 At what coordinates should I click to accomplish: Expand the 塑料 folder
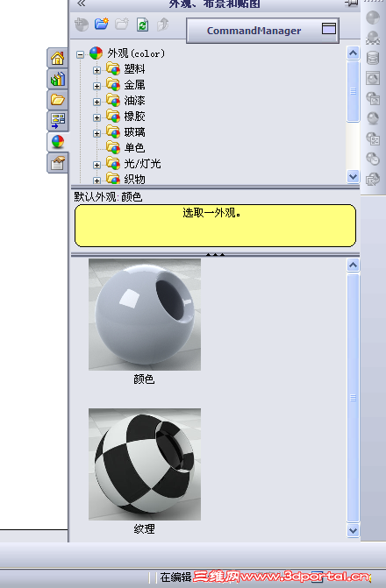click(x=96, y=70)
